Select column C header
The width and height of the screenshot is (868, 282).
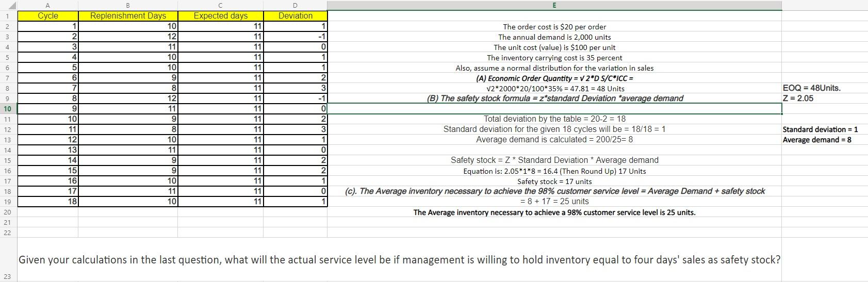point(220,5)
